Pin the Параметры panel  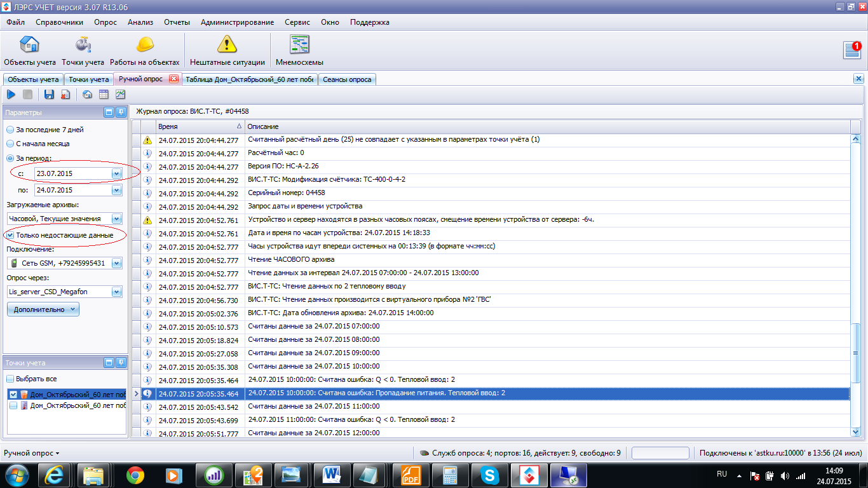pyautogui.click(x=121, y=112)
